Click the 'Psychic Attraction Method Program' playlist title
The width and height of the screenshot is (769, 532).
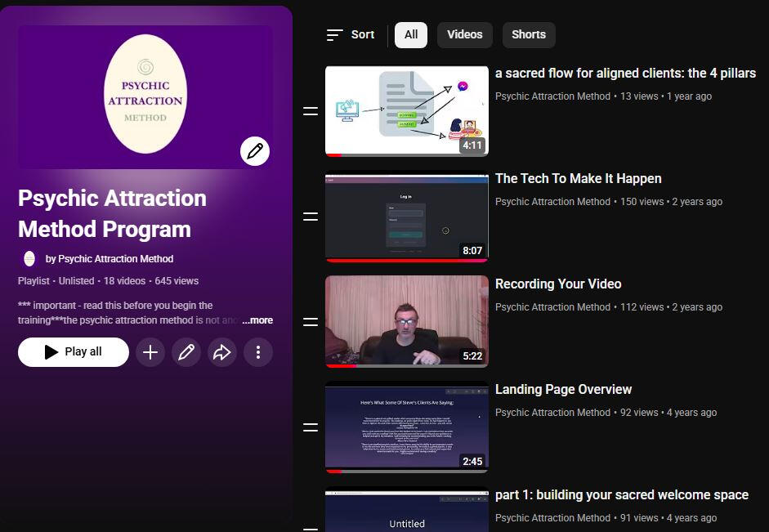[x=112, y=214]
